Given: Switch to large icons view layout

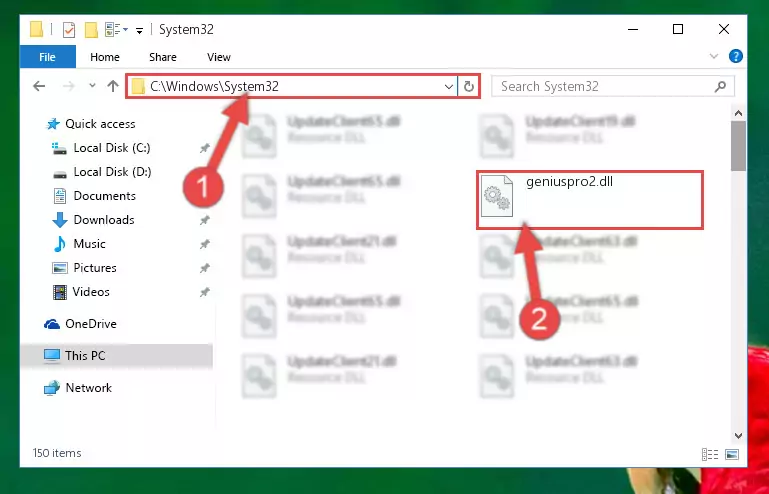Looking at the screenshot, I should [732, 454].
